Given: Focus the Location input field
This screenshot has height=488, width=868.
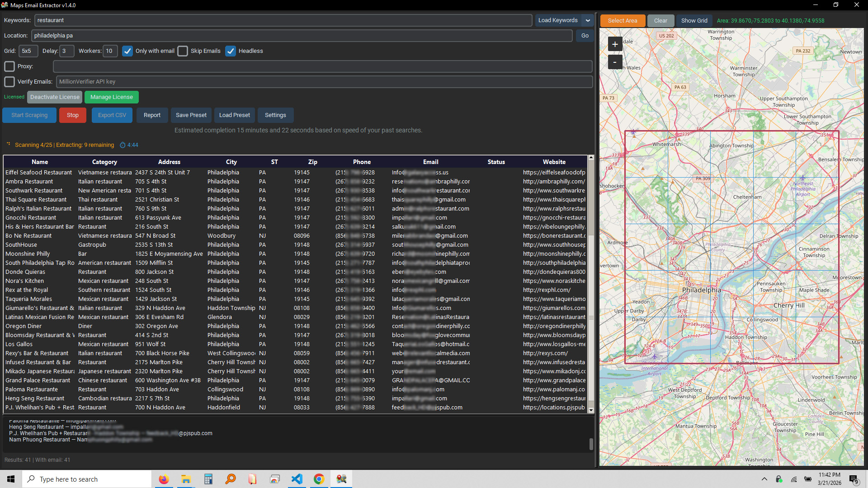Looking at the screenshot, I should [302, 36].
